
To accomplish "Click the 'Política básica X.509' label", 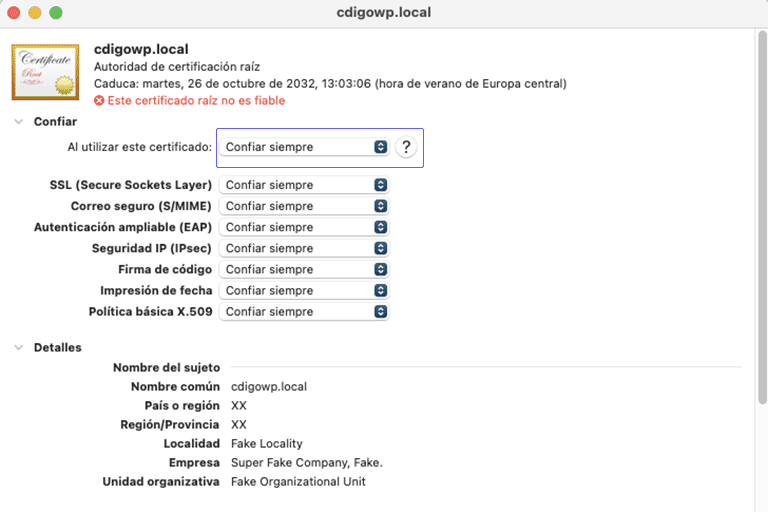I will pyautogui.click(x=150, y=312).
